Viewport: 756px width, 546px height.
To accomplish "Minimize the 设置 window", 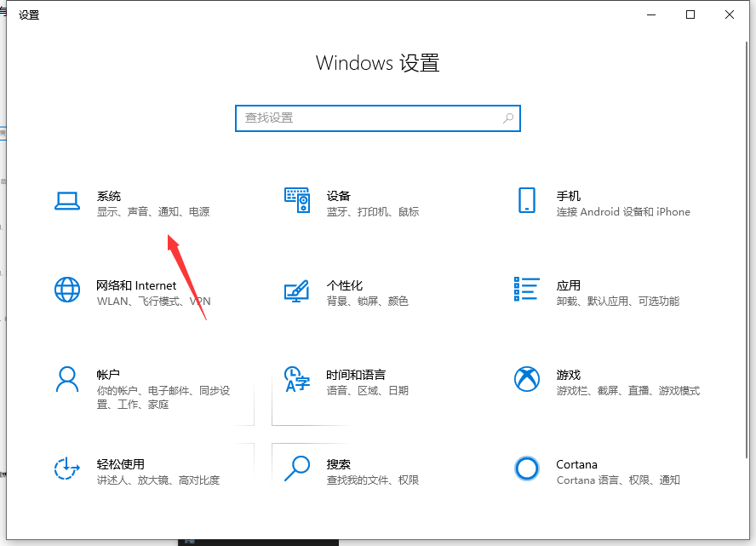I will (x=651, y=14).
